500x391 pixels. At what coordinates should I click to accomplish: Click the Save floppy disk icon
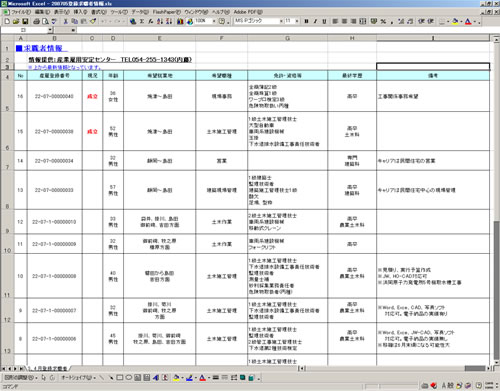pos(25,21)
